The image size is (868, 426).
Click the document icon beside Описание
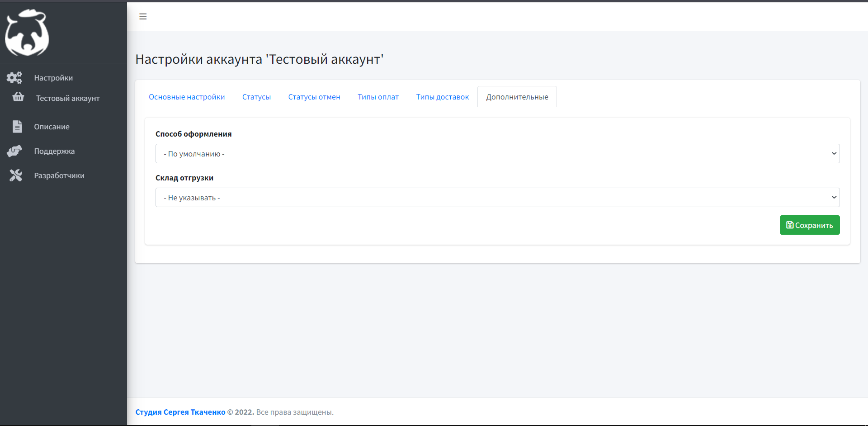pyautogui.click(x=17, y=127)
